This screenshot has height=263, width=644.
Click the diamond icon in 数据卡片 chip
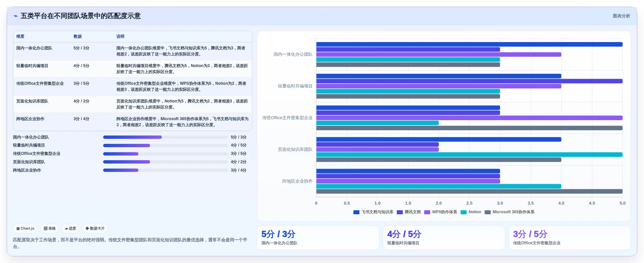tap(87, 229)
